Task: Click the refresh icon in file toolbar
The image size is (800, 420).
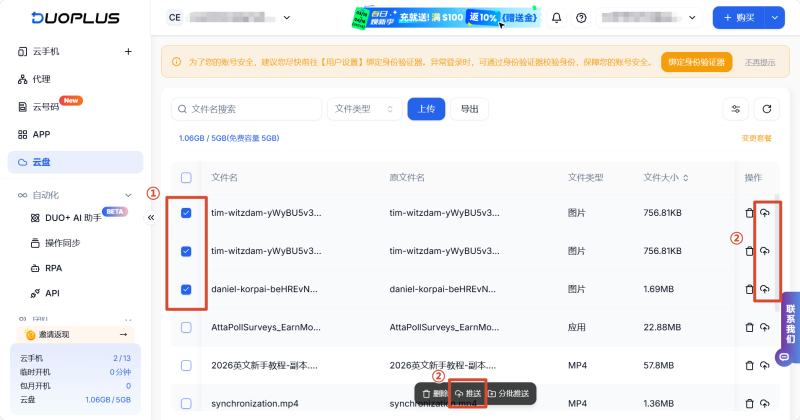Action: coord(766,109)
